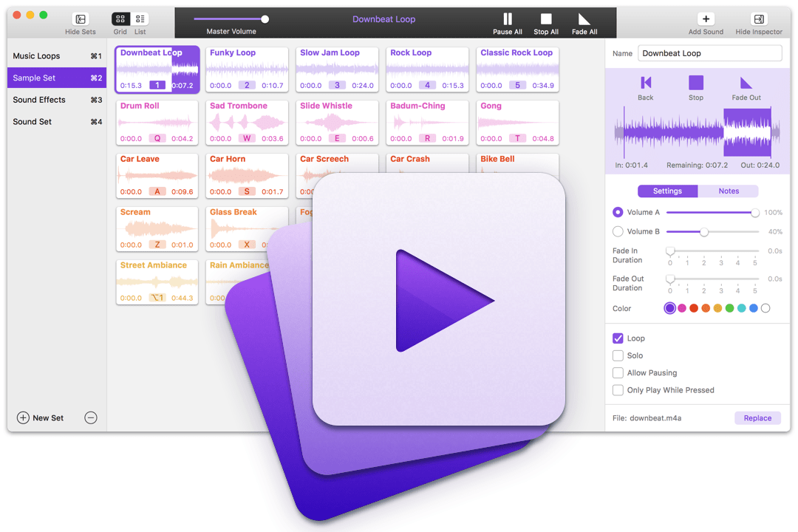Click Add Sound plus icon
This screenshot has width=798, height=532.
706,18
